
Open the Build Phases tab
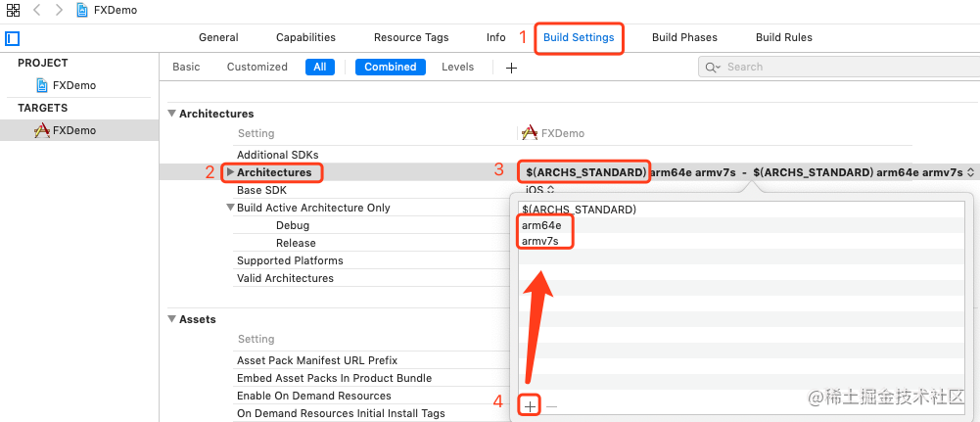(684, 37)
